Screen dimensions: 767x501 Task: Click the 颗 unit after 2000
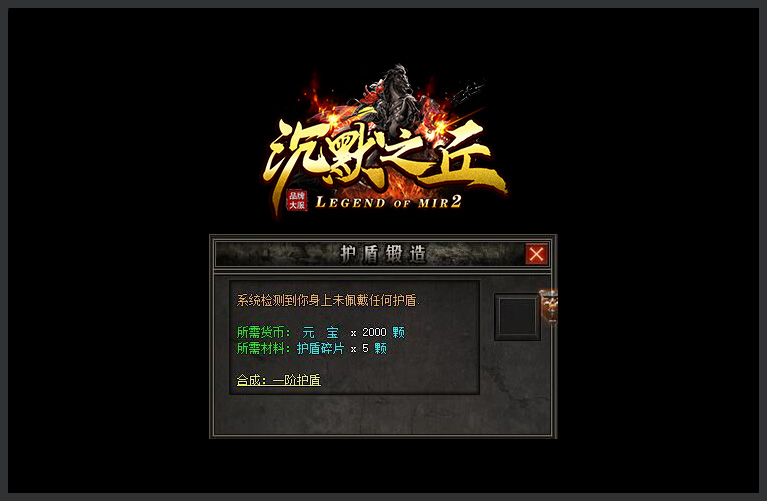pyautogui.click(x=399, y=333)
